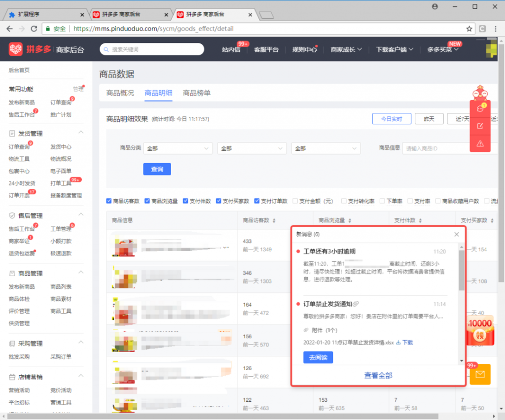Switch to the 商品榜单 tab

197,93
